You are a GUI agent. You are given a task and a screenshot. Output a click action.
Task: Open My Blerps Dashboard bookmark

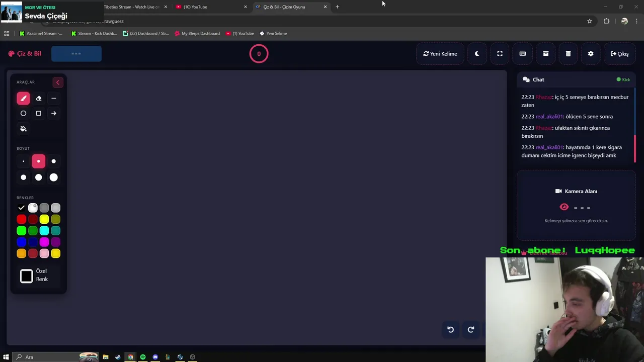tap(197, 34)
